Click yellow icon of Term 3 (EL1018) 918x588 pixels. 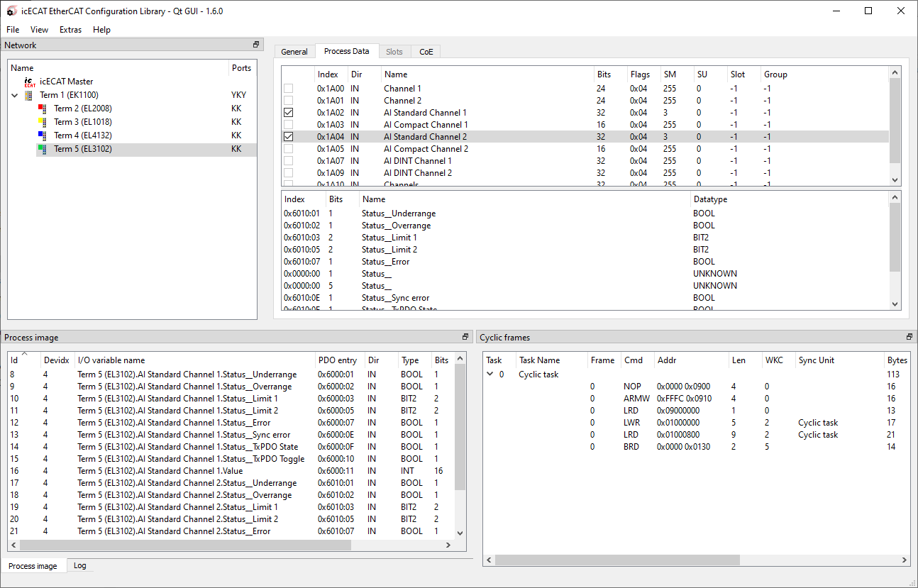pos(42,121)
